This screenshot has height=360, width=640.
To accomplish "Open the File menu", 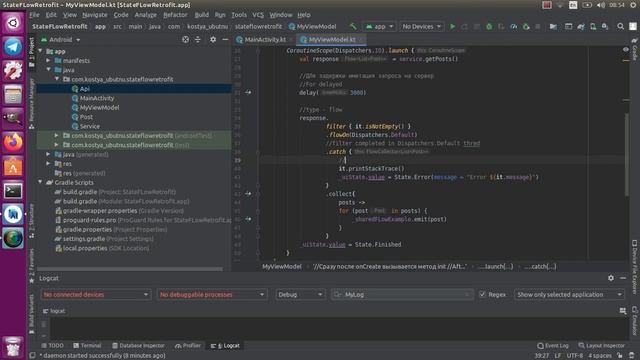I will [x=34, y=15].
